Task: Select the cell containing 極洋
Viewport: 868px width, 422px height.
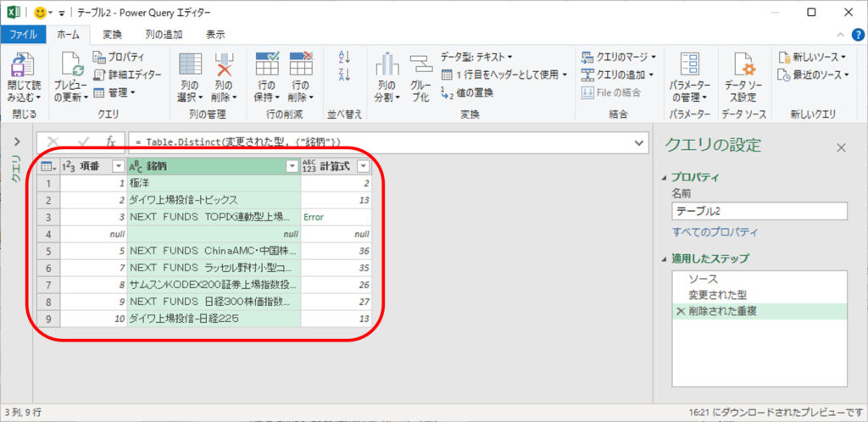Action: 214,183
